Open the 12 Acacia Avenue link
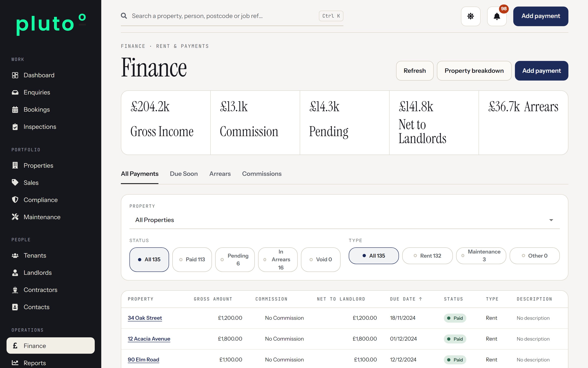This screenshot has height=368, width=588. coord(149,339)
